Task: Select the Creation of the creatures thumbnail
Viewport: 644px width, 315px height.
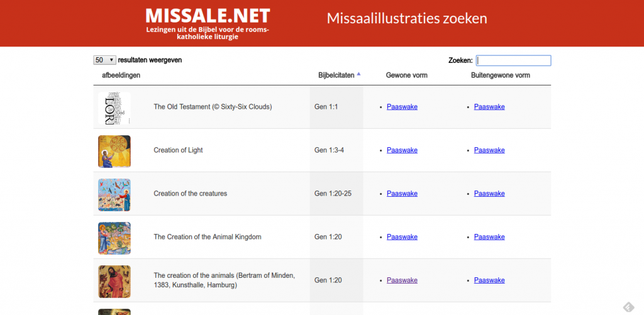Action: pos(114,195)
